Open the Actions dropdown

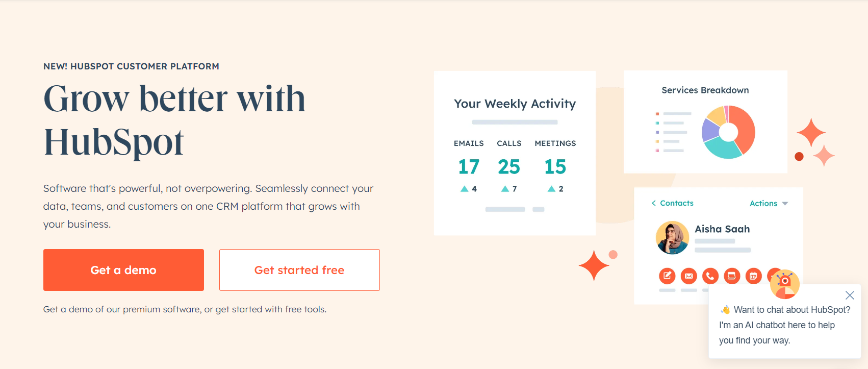[768, 203]
